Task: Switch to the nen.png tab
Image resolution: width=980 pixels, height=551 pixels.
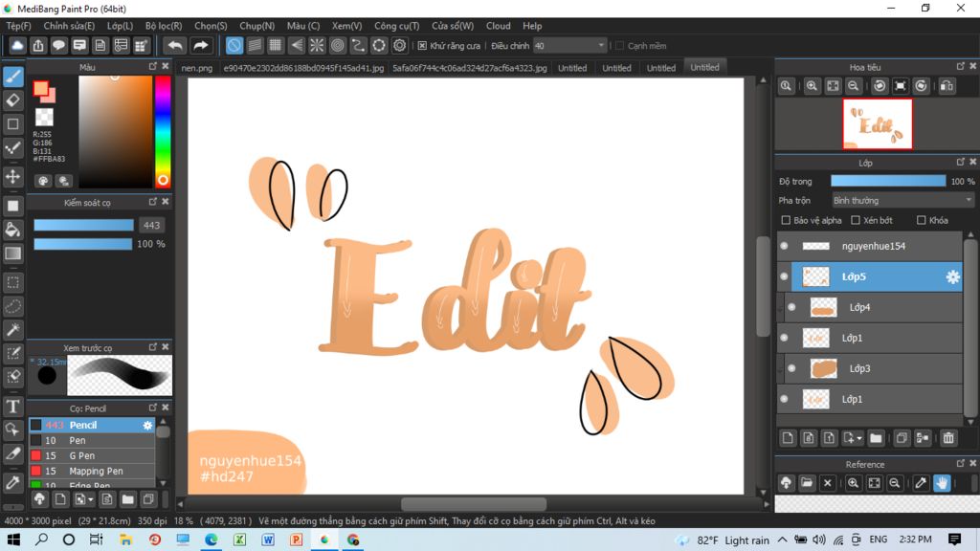Action: [x=197, y=68]
